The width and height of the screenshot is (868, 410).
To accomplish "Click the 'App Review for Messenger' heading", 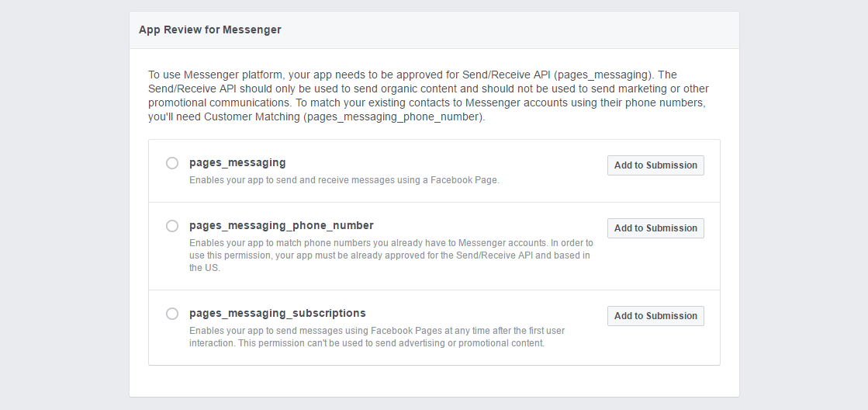I will [x=209, y=30].
